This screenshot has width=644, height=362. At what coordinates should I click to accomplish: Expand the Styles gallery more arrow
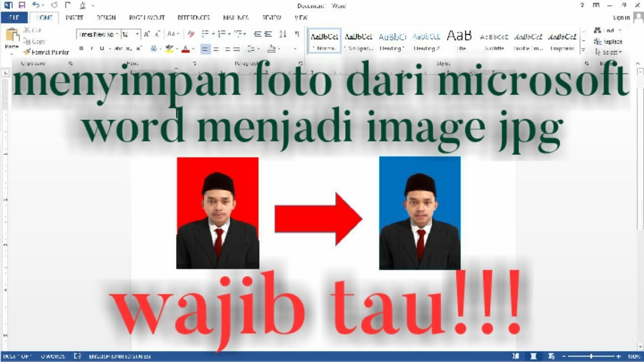coord(584,49)
